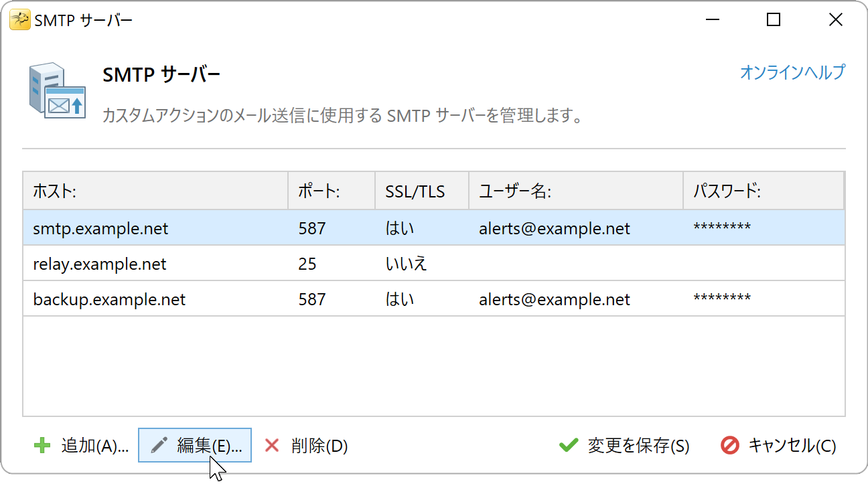Select the backup.example.net row
This screenshot has width=868, height=502.
coord(434,299)
